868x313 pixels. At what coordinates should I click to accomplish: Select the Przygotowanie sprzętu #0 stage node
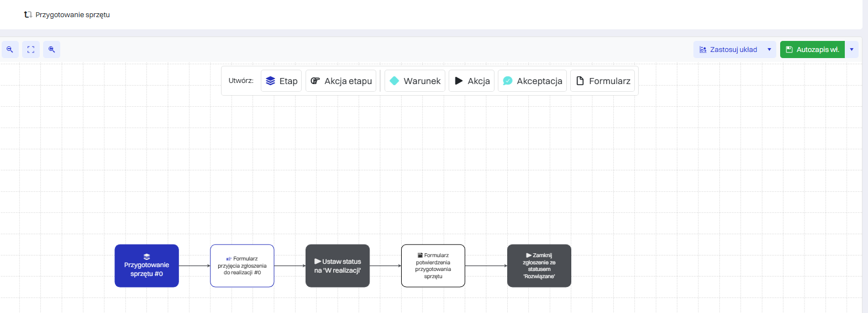coord(147,266)
